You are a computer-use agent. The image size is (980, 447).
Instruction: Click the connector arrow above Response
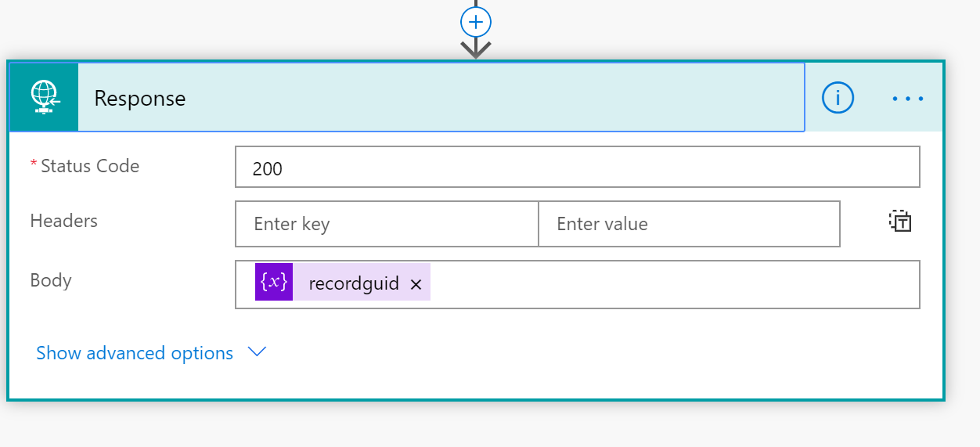point(475,49)
